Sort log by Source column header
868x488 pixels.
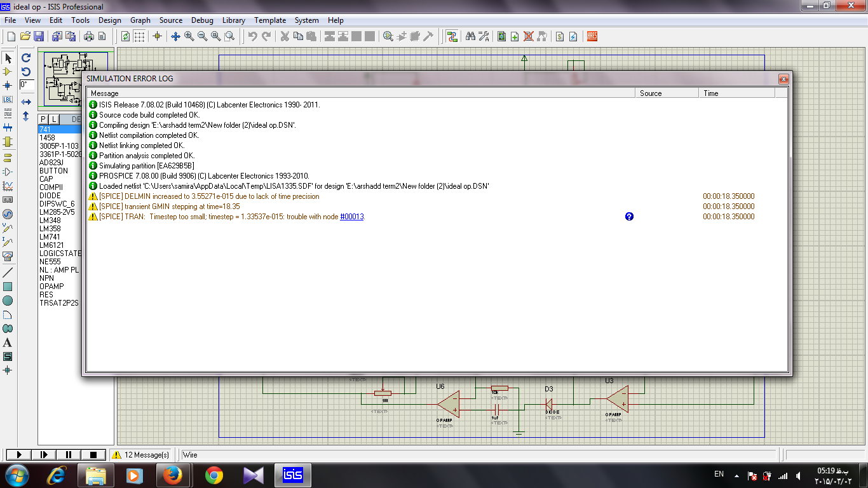pyautogui.click(x=667, y=93)
